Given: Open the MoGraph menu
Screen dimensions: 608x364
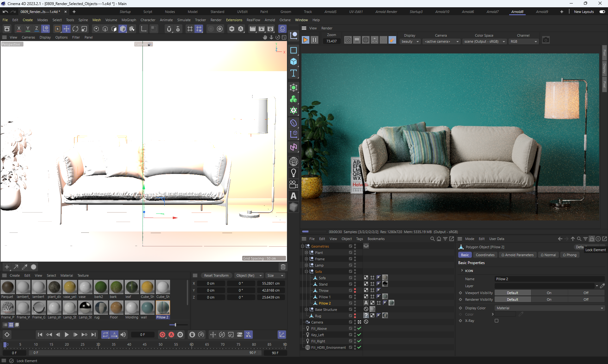Looking at the screenshot, I should [129, 20].
